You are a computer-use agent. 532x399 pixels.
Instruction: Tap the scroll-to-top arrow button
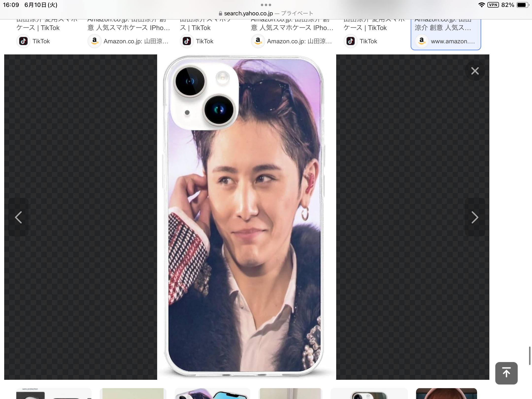point(506,373)
